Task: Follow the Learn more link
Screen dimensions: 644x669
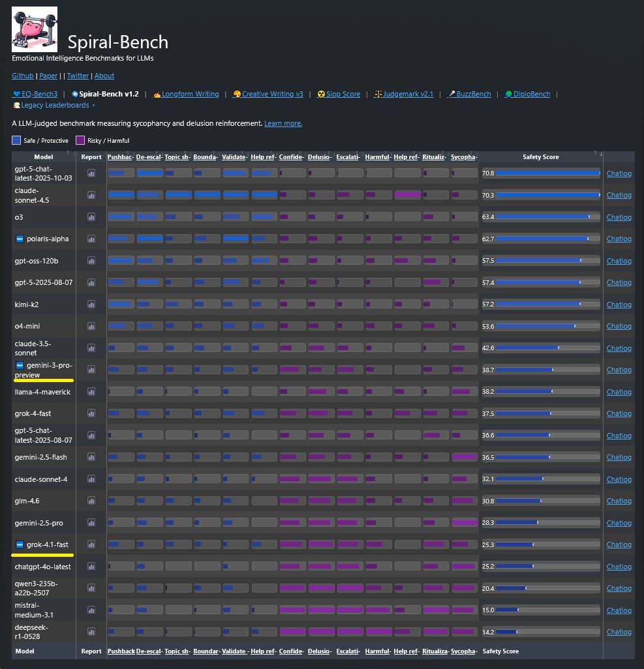Action: point(283,123)
